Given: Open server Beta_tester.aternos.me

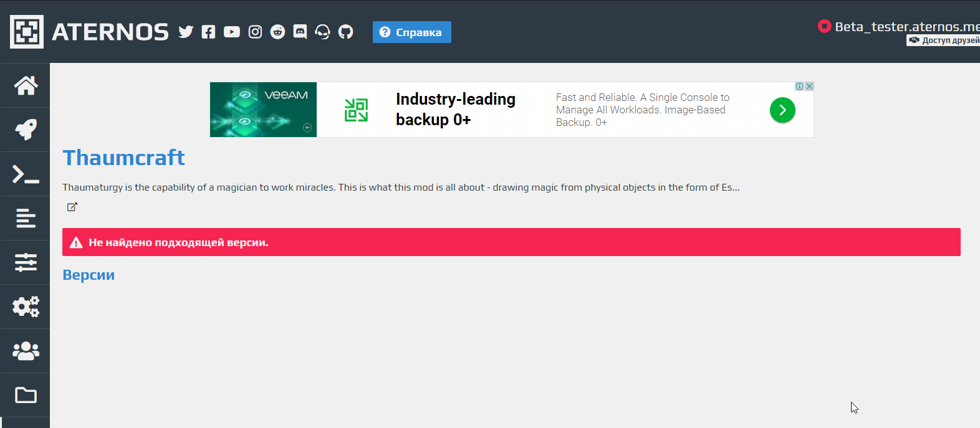Looking at the screenshot, I should [907, 27].
